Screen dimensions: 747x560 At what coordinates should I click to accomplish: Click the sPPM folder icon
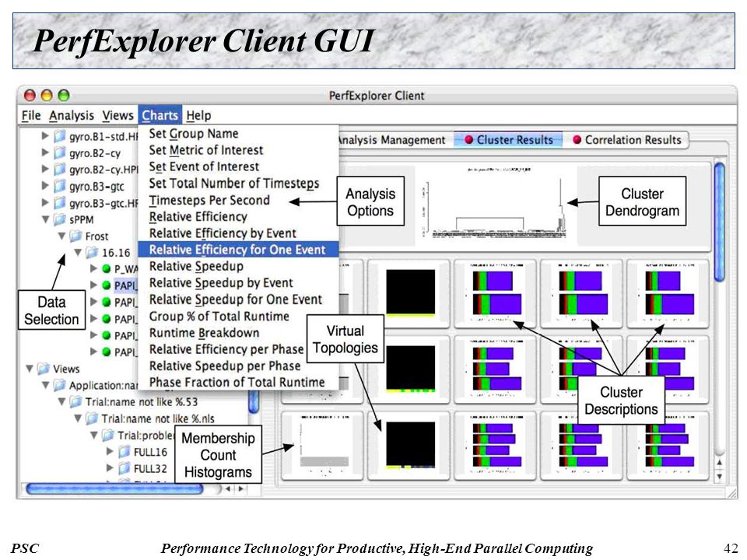click(60, 219)
